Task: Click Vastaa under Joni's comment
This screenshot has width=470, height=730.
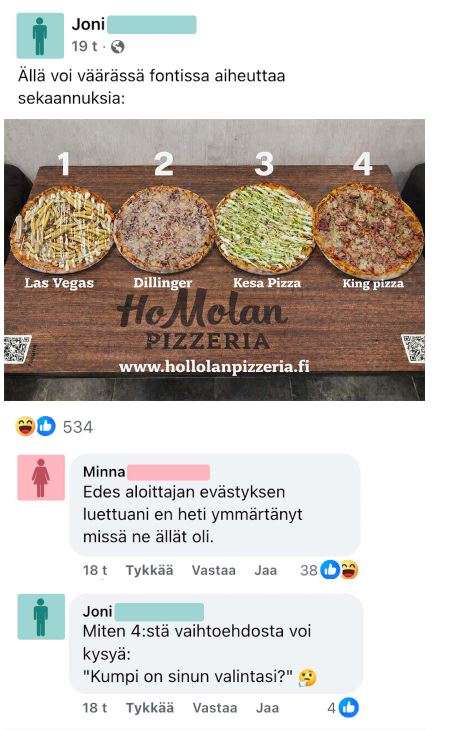Action: pos(215,708)
